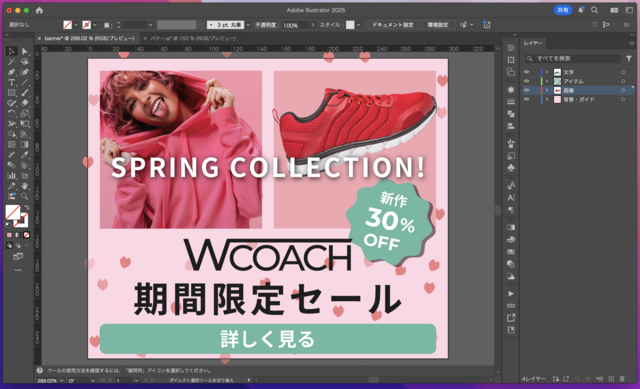Click the 共有 share button

click(x=563, y=10)
